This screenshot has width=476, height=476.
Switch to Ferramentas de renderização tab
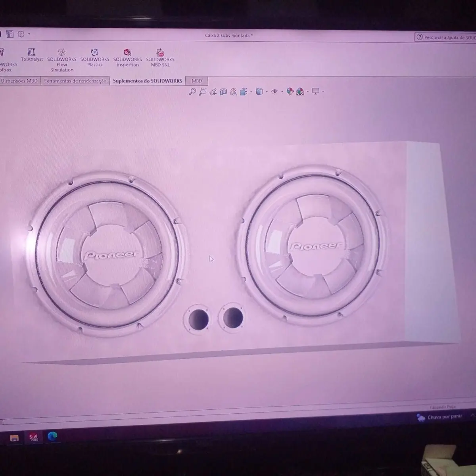click(x=75, y=81)
